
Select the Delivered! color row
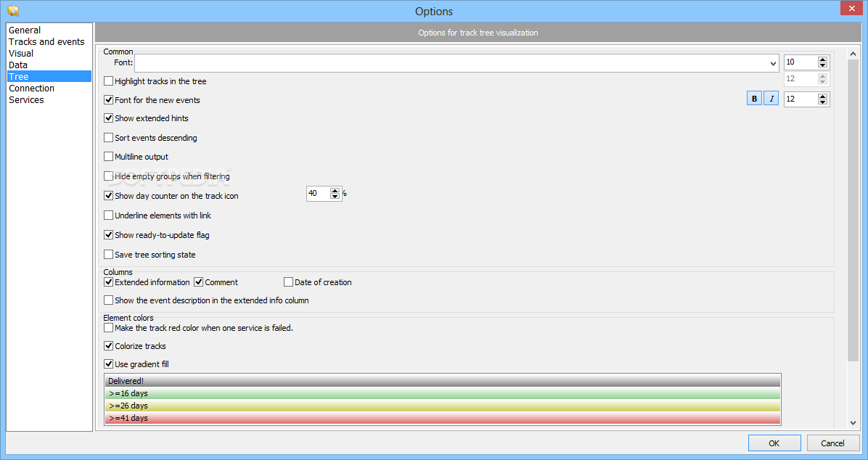442,380
